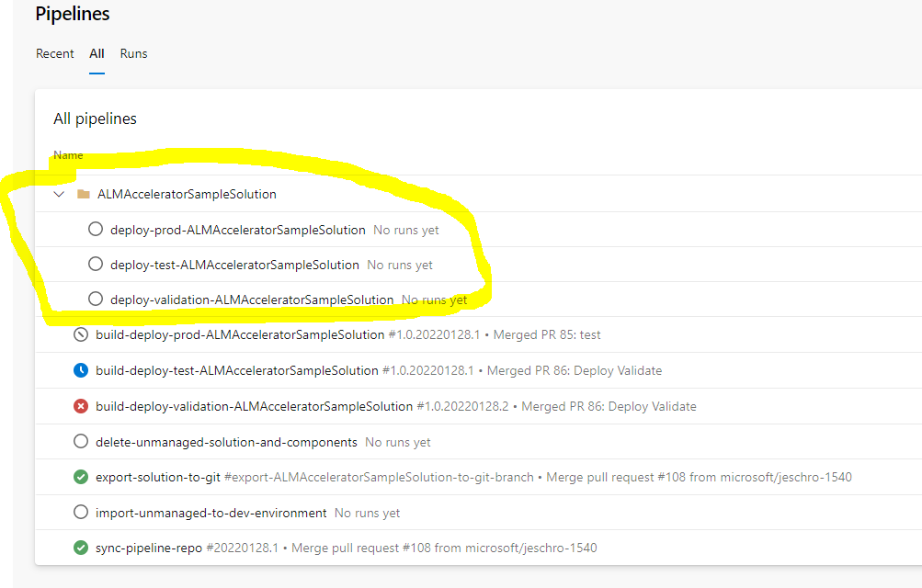The height and width of the screenshot is (588, 922).
Task: Click the Name column header
Action: point(68,154)
